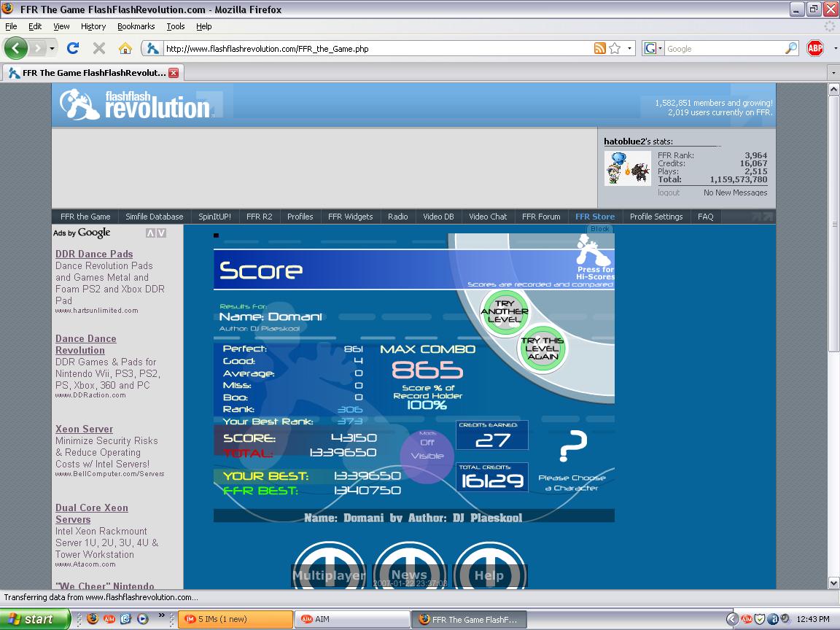Open Dual Core Xeon Servers ad link
Image resolution: width=840 pixels, height=630 pixels.
[x=92, y=513]
